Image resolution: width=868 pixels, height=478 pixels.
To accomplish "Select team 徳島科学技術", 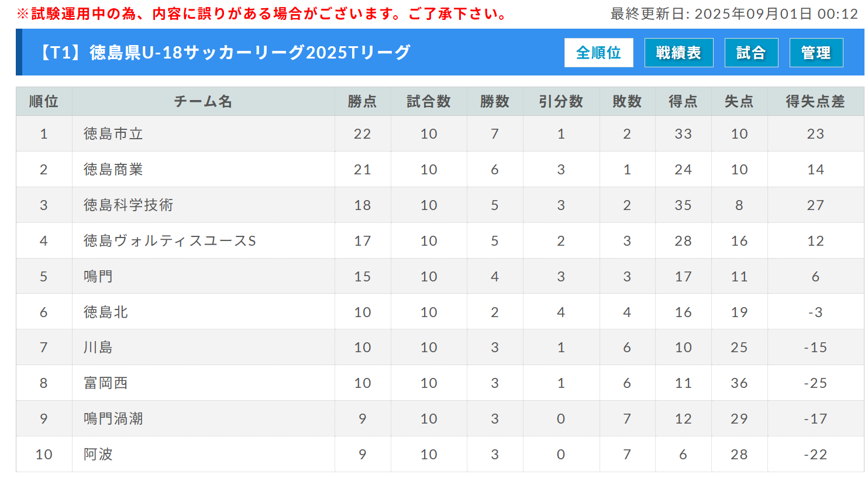I will [x=129, y=205].
